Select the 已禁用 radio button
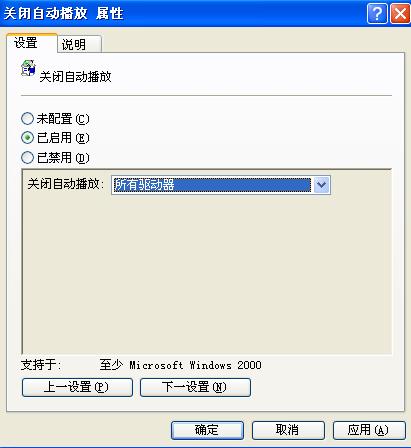Viewport: 411px width, 448px height. click(x=27, y=157)
